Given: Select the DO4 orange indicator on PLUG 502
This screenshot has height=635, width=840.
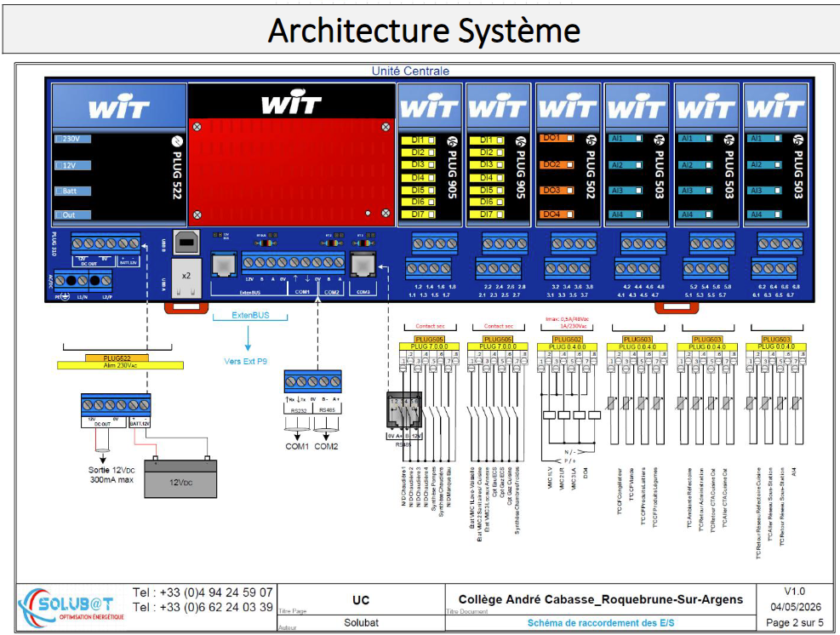Looking at the screenshot, I should coord(557,215).
